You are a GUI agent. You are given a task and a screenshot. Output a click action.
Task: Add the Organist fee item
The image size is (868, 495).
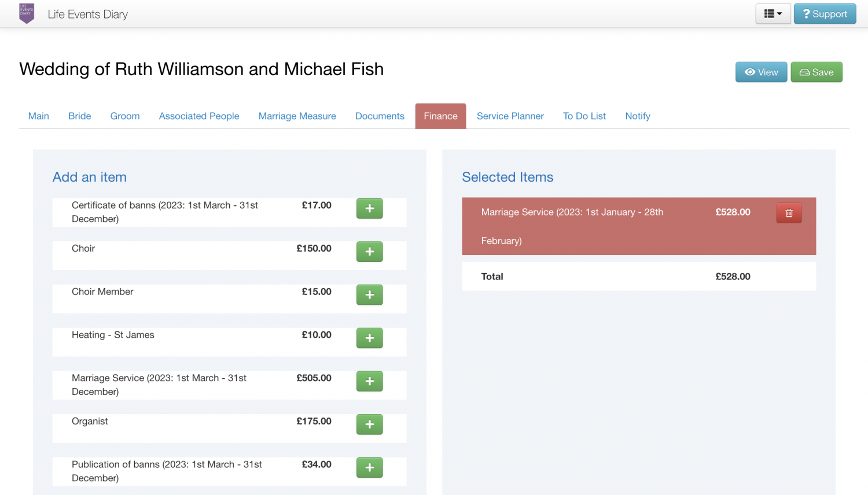tap(369, 424)
